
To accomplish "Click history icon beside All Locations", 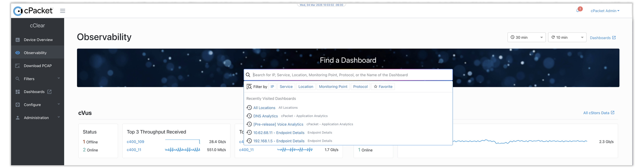I will (249, 108).
